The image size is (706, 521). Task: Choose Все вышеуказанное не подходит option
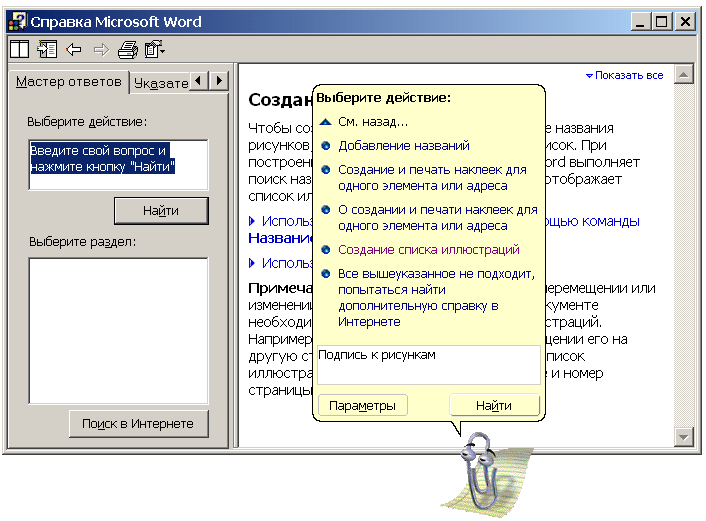coord(436,298)
